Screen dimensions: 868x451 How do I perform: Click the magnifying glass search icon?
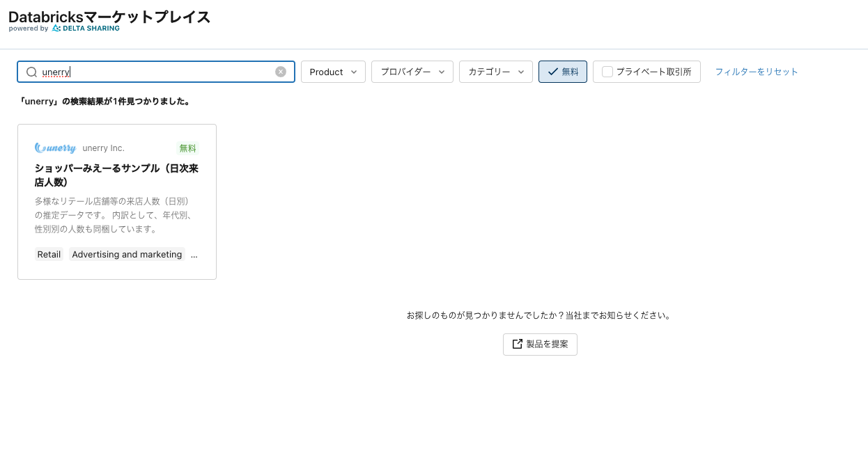pos(31,72)
